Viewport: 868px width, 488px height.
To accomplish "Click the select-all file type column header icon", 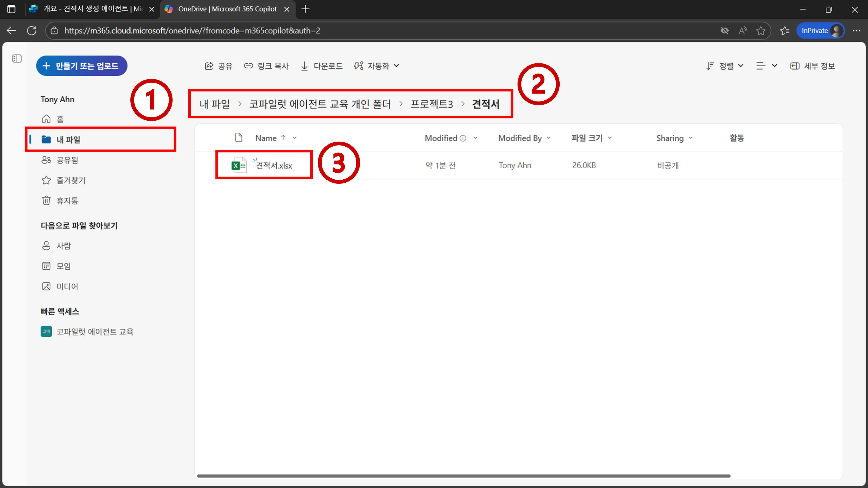I will 238,138.
